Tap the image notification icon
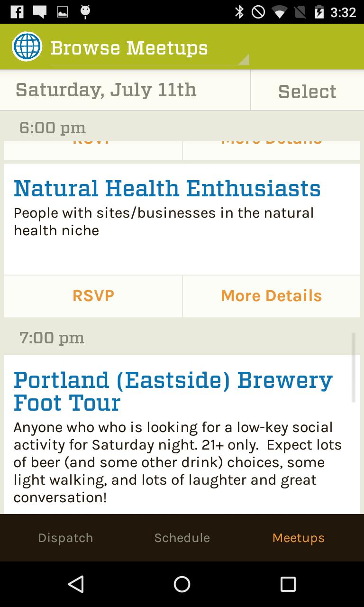This screenshot has height=607, width=364. click(x=63, y=12)
